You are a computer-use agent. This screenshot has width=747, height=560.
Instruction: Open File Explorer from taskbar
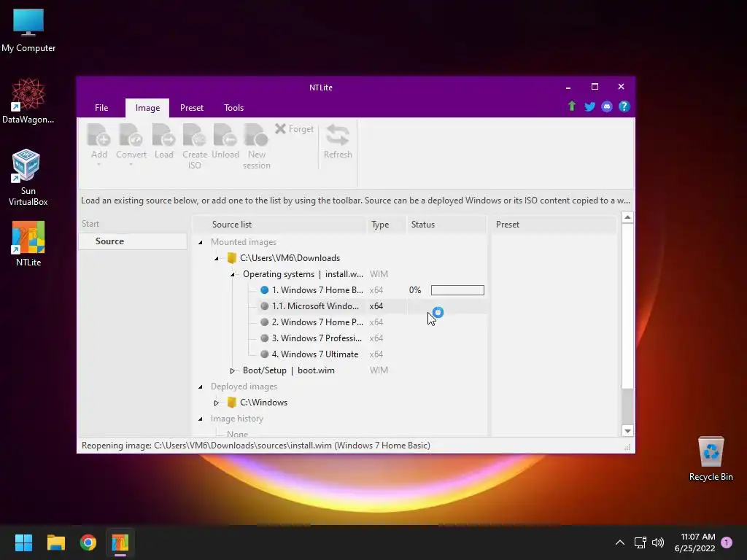tap(55, 542)
